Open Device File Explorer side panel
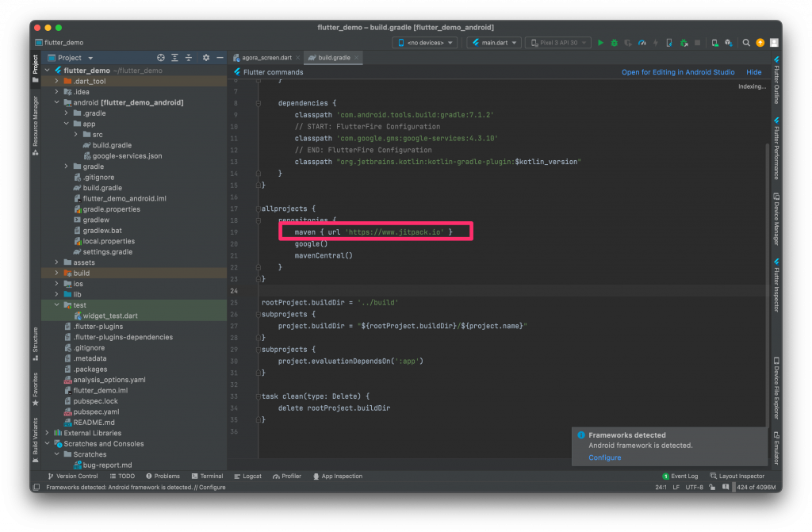 point(776,388)
